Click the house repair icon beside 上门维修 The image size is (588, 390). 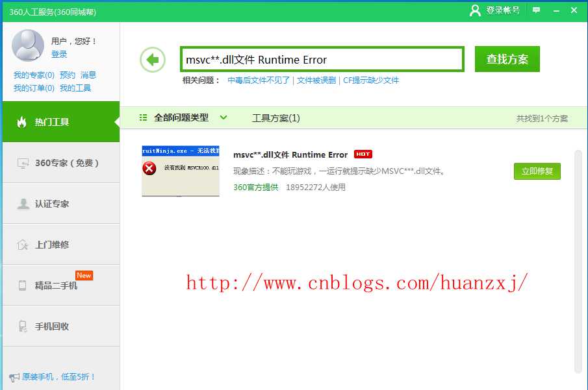23,245
